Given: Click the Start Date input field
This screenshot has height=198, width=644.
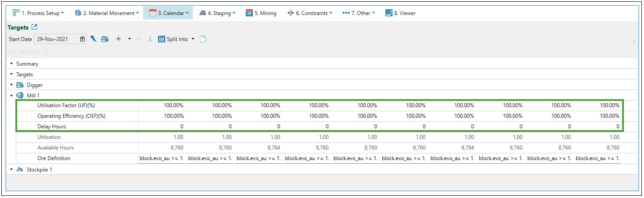Looking at the screenshot, I should coord(56,39).
